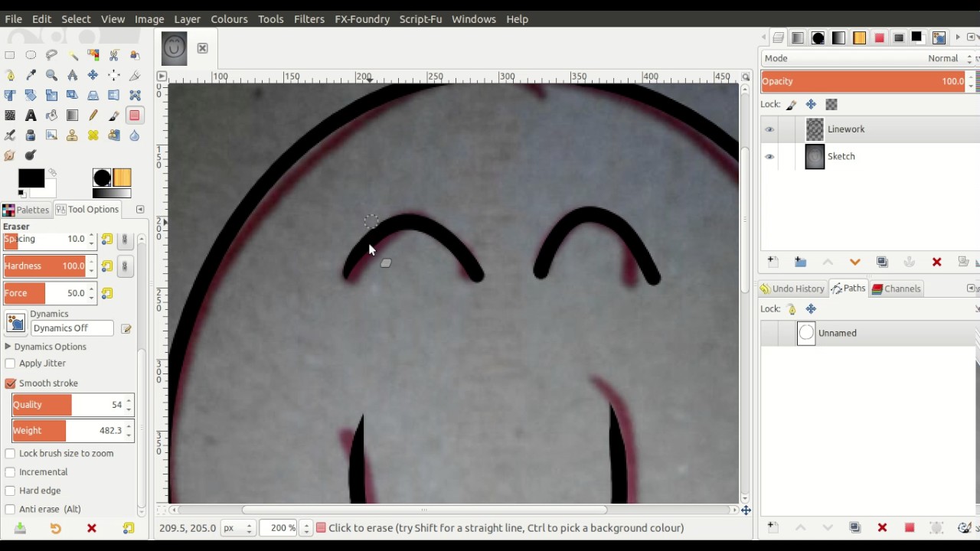Image resolution: width=980 pixels, height=551 pixels.
Task: Hide the Linework layer
Action: coord(769,129)
